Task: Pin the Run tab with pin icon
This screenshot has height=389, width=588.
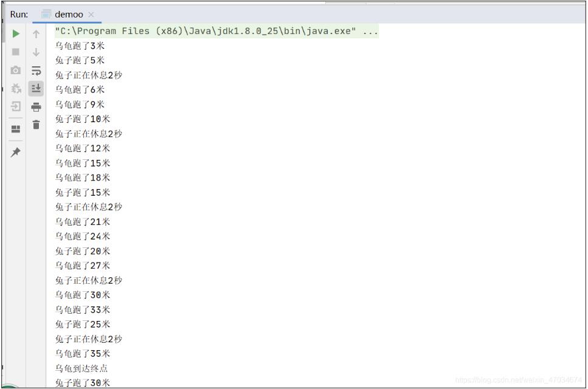Action: 16,152
